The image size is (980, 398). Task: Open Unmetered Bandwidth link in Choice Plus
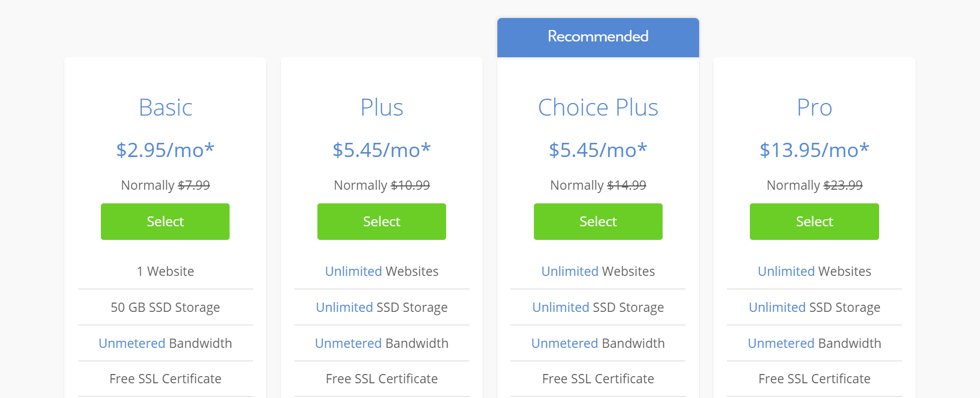565,343
